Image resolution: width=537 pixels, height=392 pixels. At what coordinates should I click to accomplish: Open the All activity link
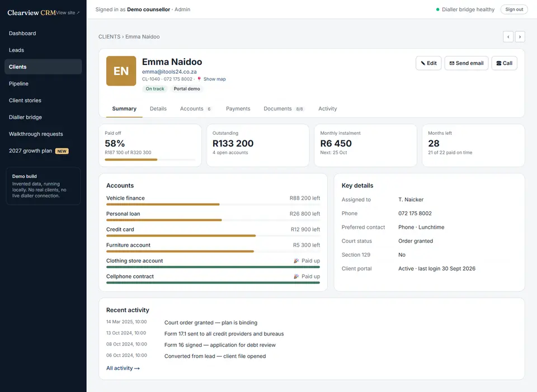(123, 368)
